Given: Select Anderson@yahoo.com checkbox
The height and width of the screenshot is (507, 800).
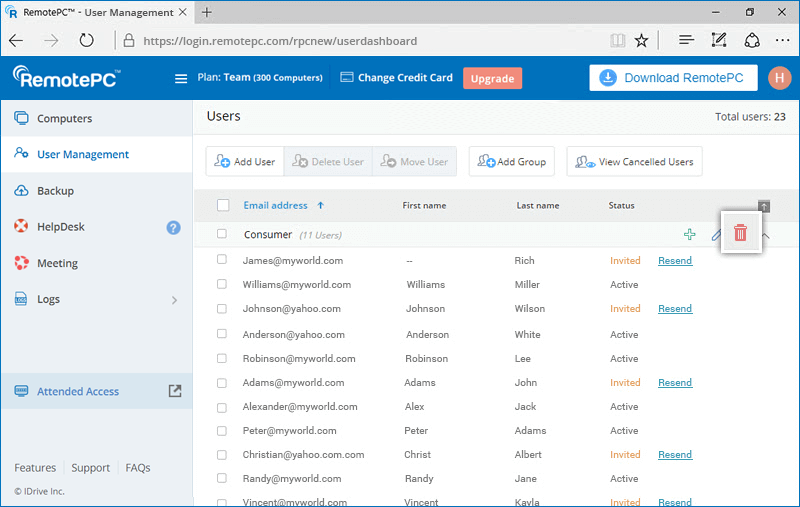Looking at the screenshot, I should point(221,334).
